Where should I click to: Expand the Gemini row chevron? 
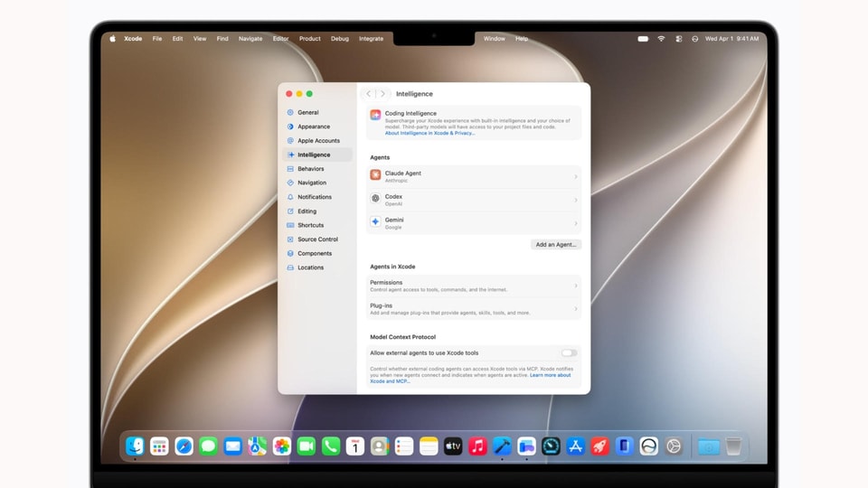576,223
